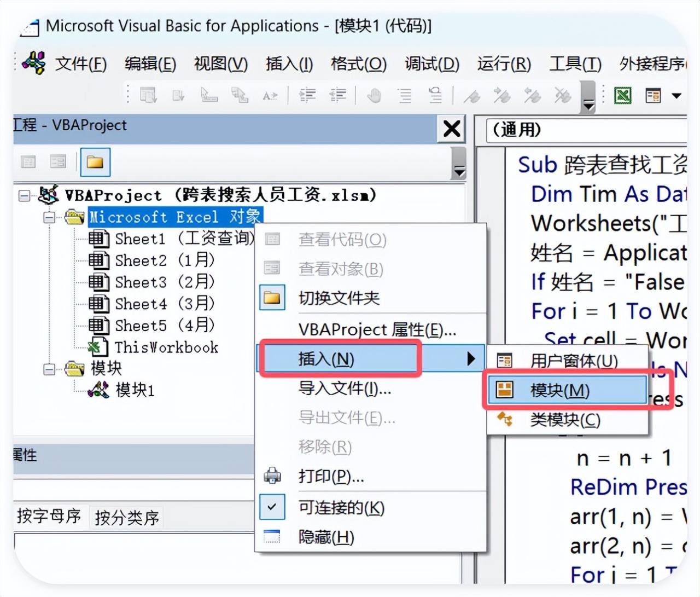Switch to 按分类序 properties tab
700x597 pixels.
point(127,517)
